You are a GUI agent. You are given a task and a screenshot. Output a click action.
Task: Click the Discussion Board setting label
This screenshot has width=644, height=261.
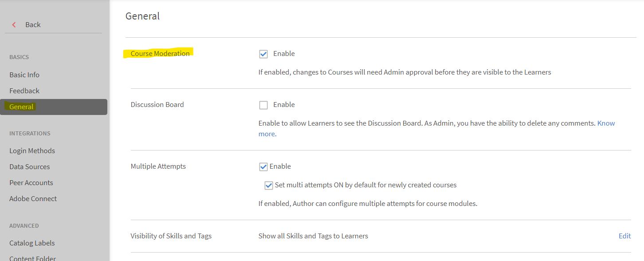157,105
